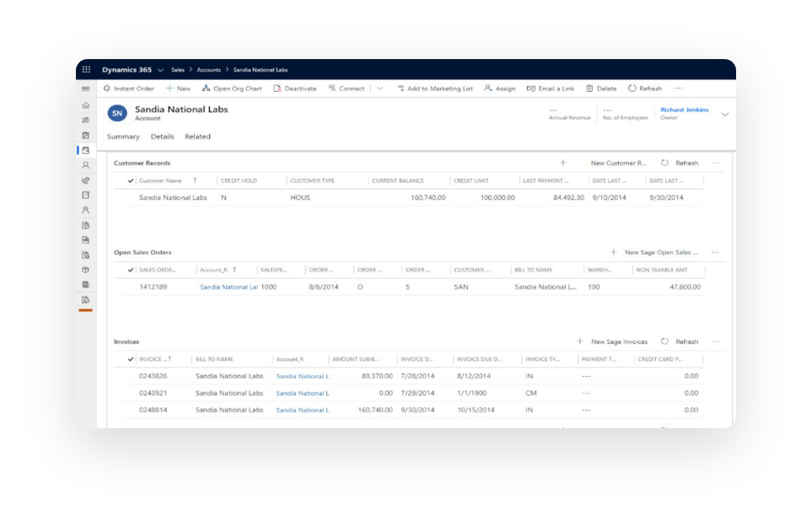The image size is (812, 521).
Task: Click Sandia National Labs in the breadcrumb
Action: pyautogui.click(x=261, y=70)
